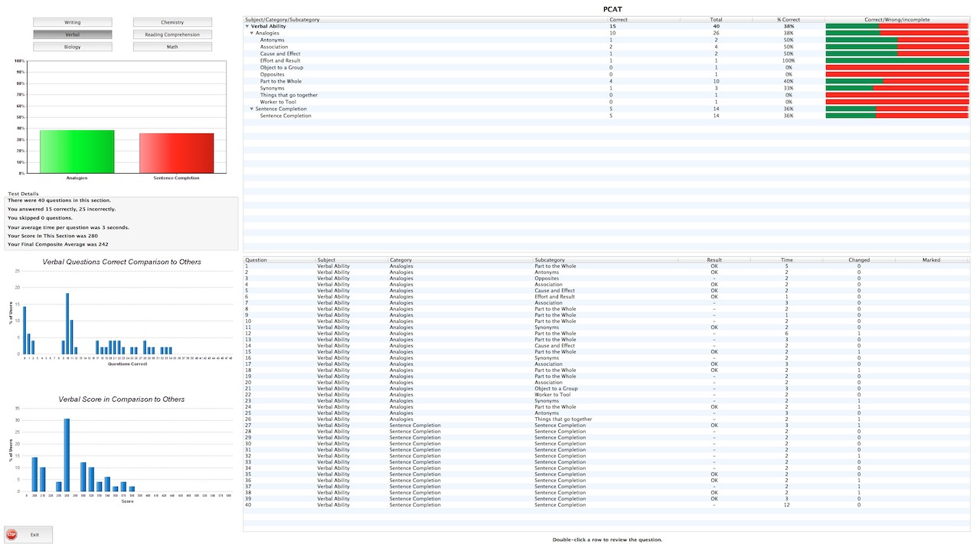Switch to the Writing section
980x551 pixels.
pyautogui.click(x=73, y=23)
